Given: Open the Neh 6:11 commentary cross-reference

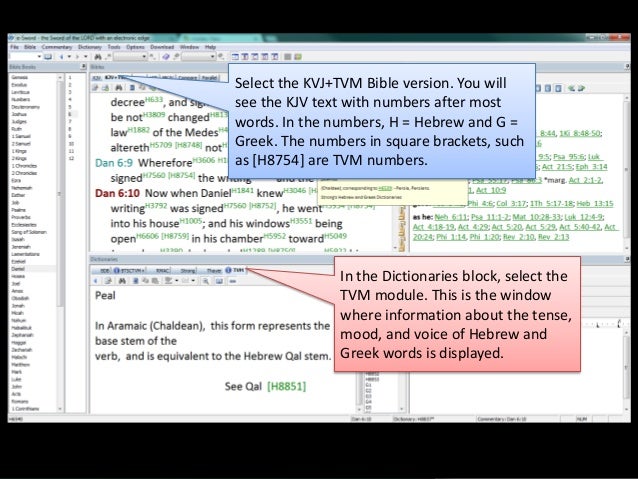Looking at the screenshot, I should (451, 217).
